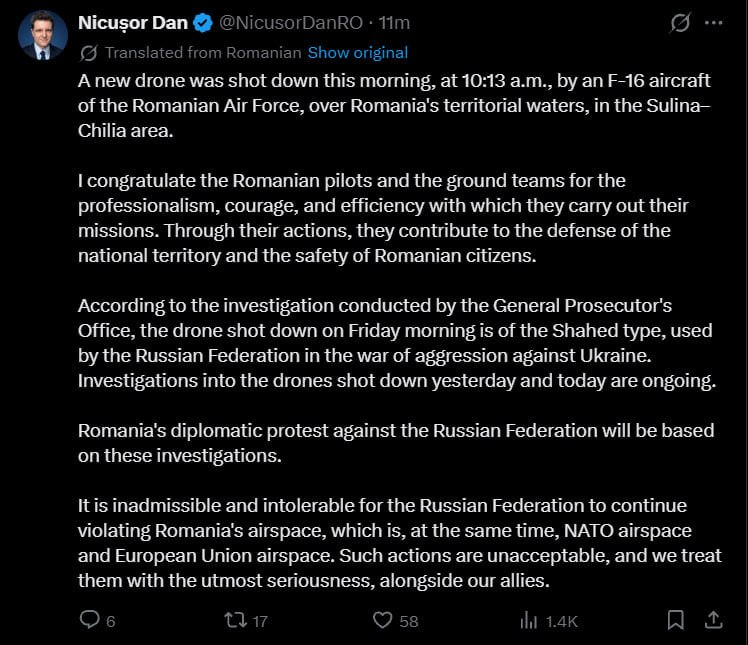This screenshot has height=645, width=748.
Task: Click the Grok icon beside translation notice
Action: pyautogui.click(x=89, y=53)
